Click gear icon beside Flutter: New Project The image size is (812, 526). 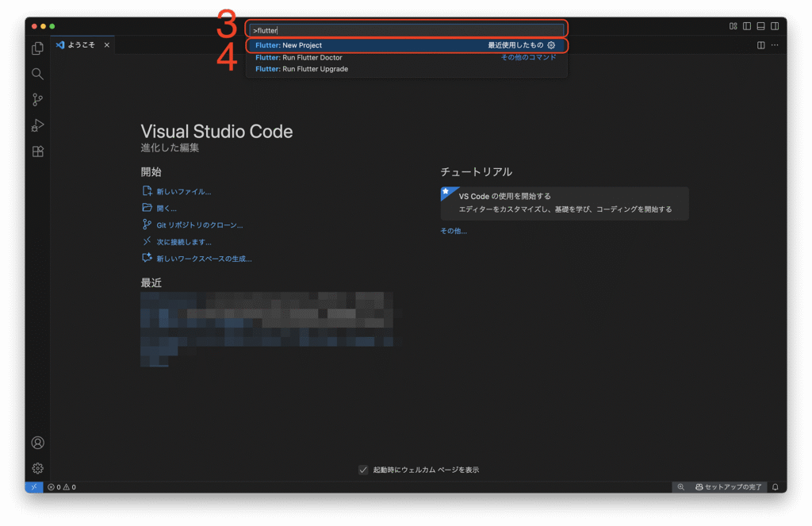coord(552,45)
